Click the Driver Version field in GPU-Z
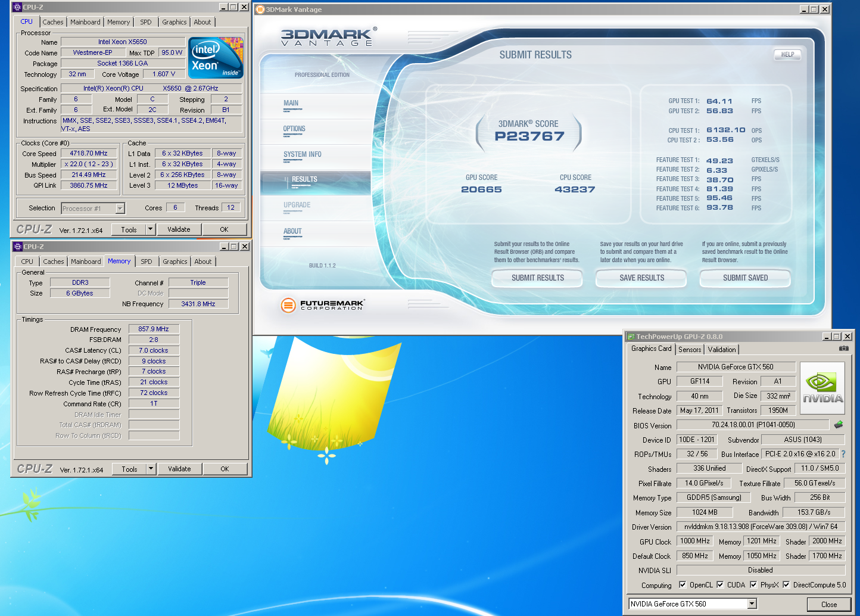The height and width of the screenshot is (616, 860). tap(761, 527)
